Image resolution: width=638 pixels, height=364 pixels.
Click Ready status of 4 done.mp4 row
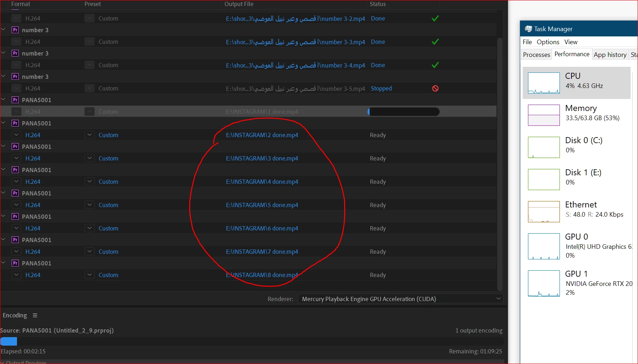click(378, 182)
